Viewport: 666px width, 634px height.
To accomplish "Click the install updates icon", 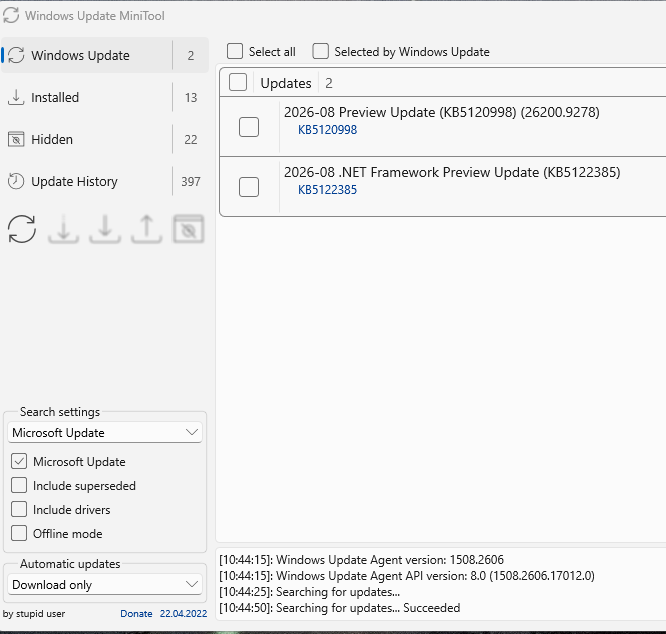I will coord(105,229).
